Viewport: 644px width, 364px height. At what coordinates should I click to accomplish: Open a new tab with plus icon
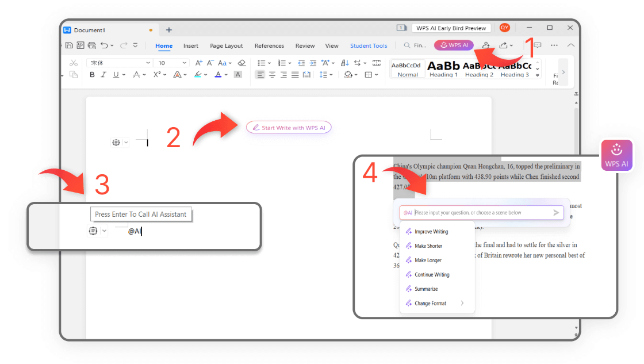(169, 30)
